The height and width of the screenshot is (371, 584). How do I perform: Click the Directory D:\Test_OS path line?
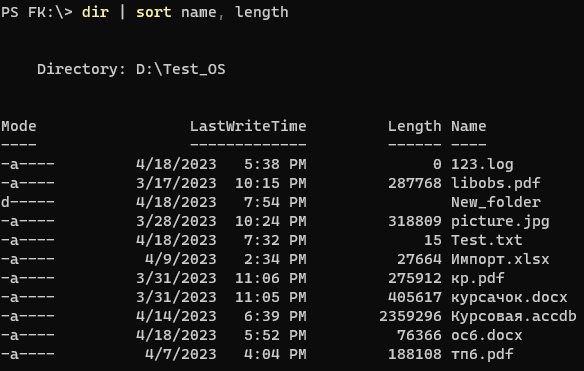[x=131, y=69]
